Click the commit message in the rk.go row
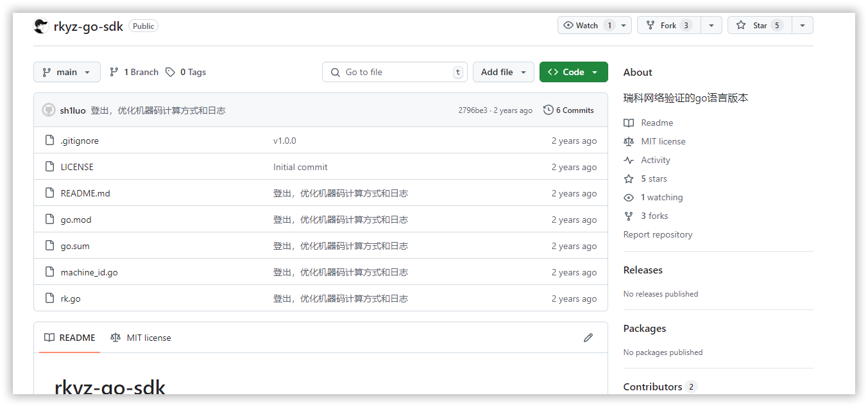The image size is (868, 407). [341, 299]
